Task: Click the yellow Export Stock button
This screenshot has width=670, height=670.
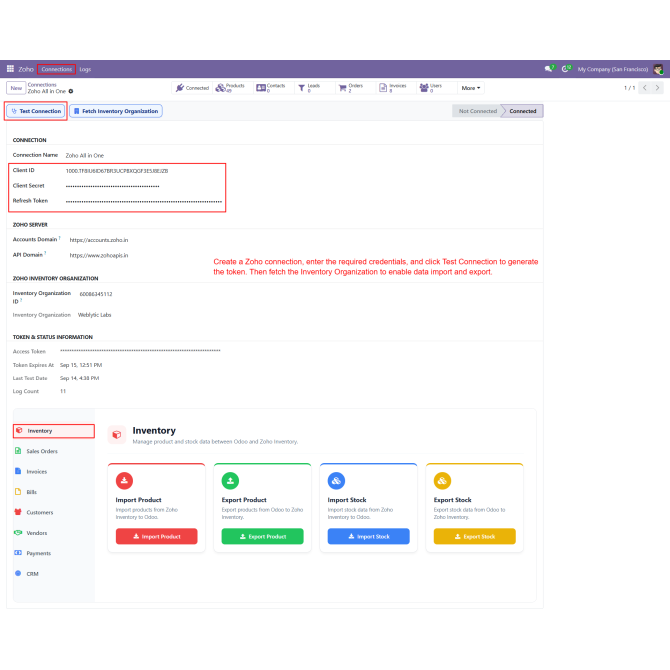Action: (474, 536)
